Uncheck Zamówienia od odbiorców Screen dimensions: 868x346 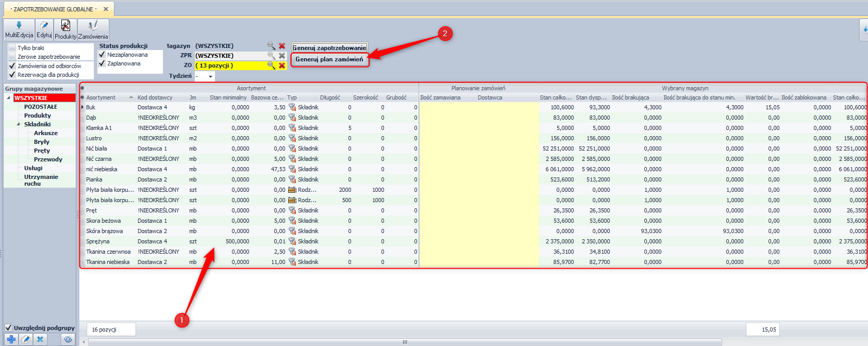pyautogui.click(x=12, y=66)
